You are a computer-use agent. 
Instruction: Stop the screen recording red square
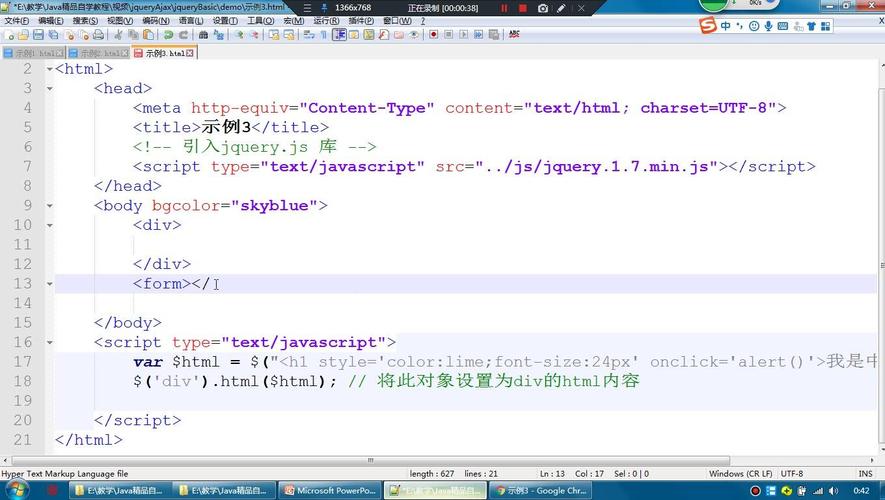[523, 8]
